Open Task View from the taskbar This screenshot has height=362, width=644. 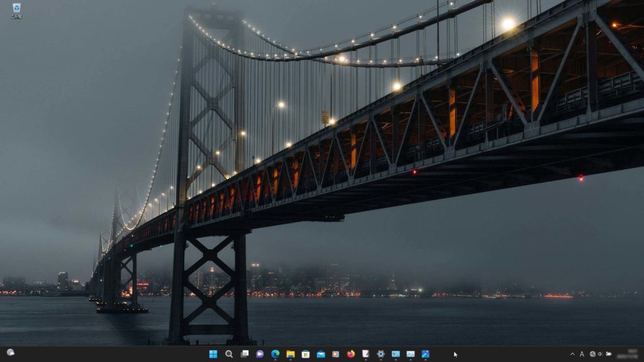coord(245,354)
